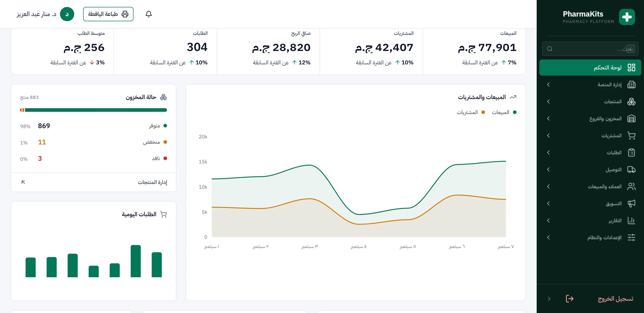The height and width of the screenshot is (313, 644).
Task: Click the PharmaKits green plus logo
Action: 627,17
